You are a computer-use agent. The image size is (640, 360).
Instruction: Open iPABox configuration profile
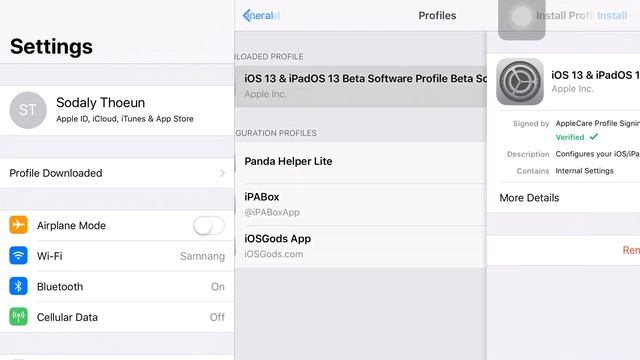(361, 204)
